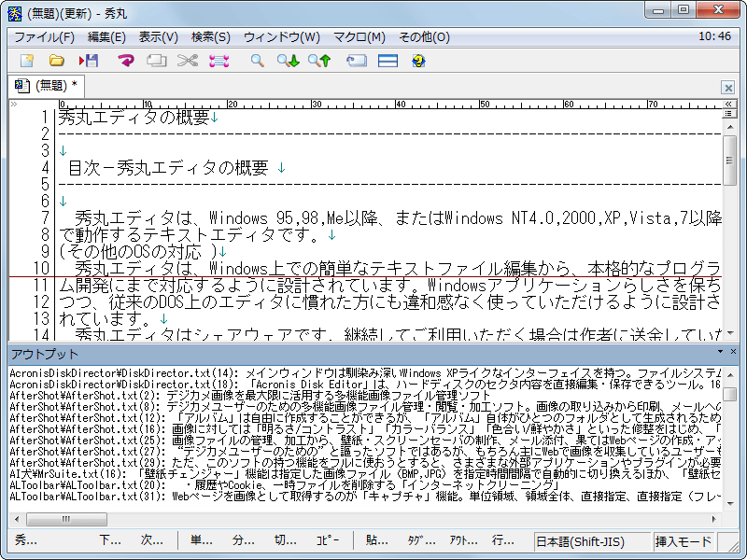Click the split window icon
This screenshot has width=747, height=560.
coord(388,61)
